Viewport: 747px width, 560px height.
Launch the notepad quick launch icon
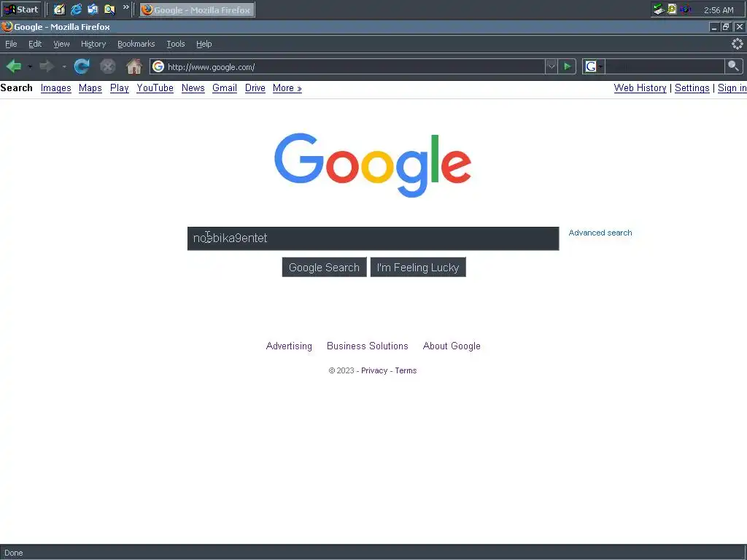(59, 9)
